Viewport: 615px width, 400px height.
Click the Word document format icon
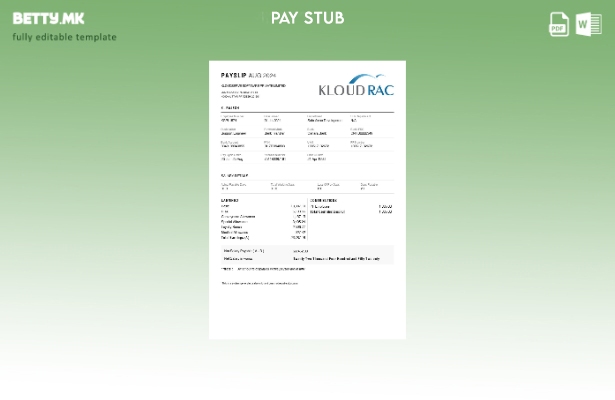point(588,24)
